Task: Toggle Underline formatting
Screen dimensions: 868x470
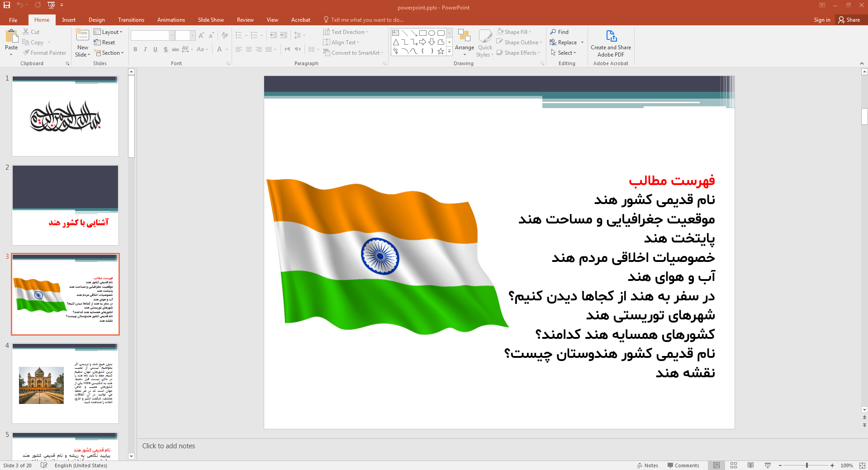Action: coord(155,49)
